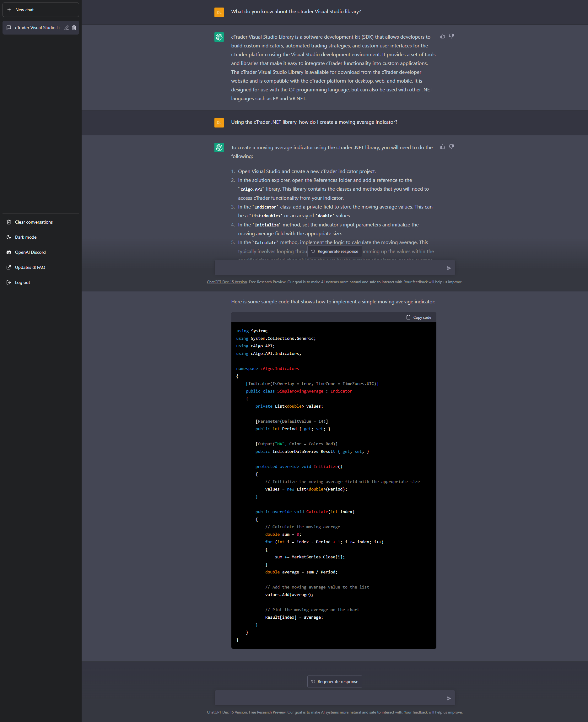Click the first ChatGPT logo avatar
The height and width of the screenshot is (722, 588).
tap(219, 37)
